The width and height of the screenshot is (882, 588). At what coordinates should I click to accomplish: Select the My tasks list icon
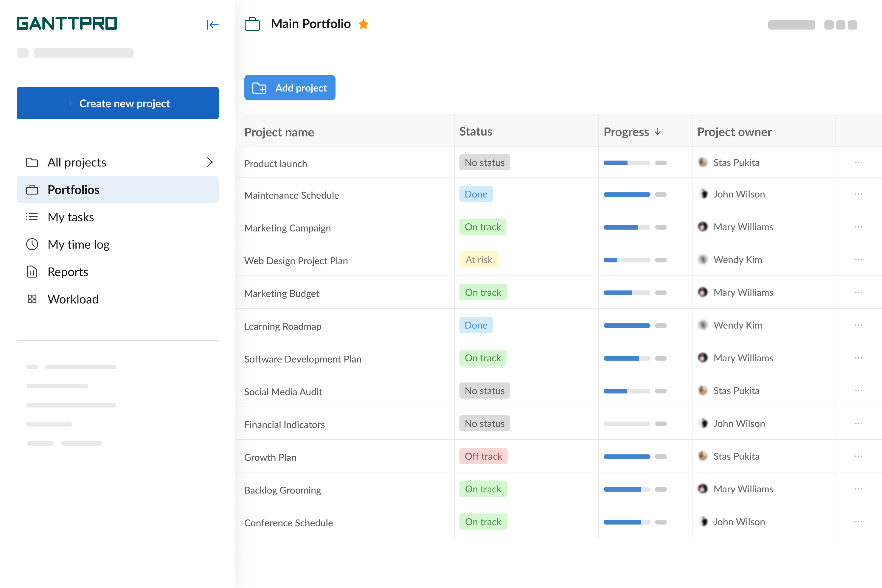click(x=32, y=217)
